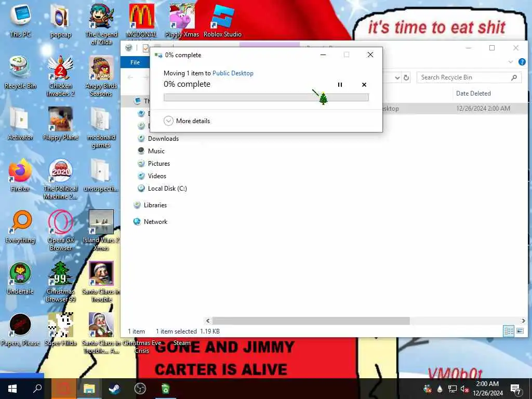This screenshot has height=399, width=532.
Task: Refresh the Recycle Bin view
Action: tap(406, 78)
